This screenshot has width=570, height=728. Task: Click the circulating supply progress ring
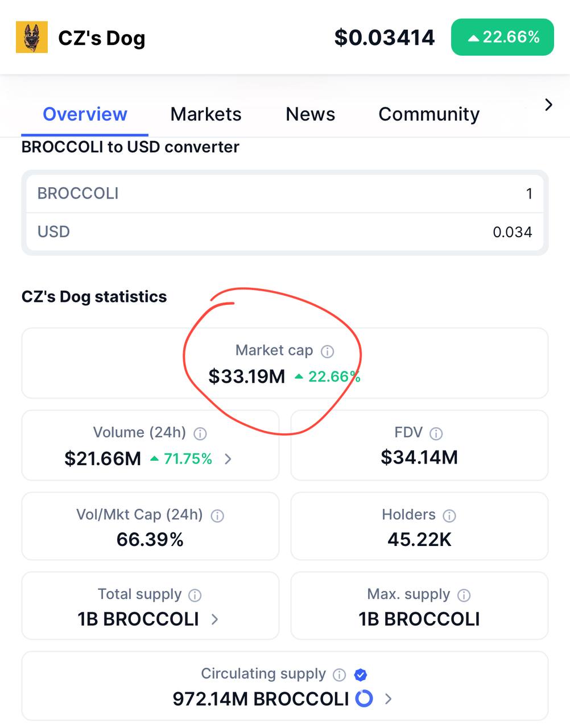pyautogui.click(x=364, y=698)
